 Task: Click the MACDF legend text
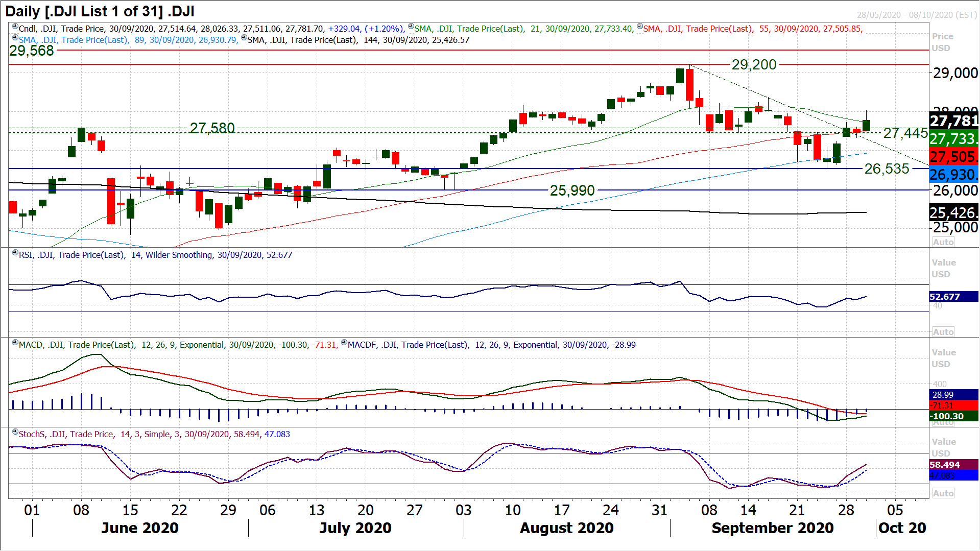[x=492, y=345]
